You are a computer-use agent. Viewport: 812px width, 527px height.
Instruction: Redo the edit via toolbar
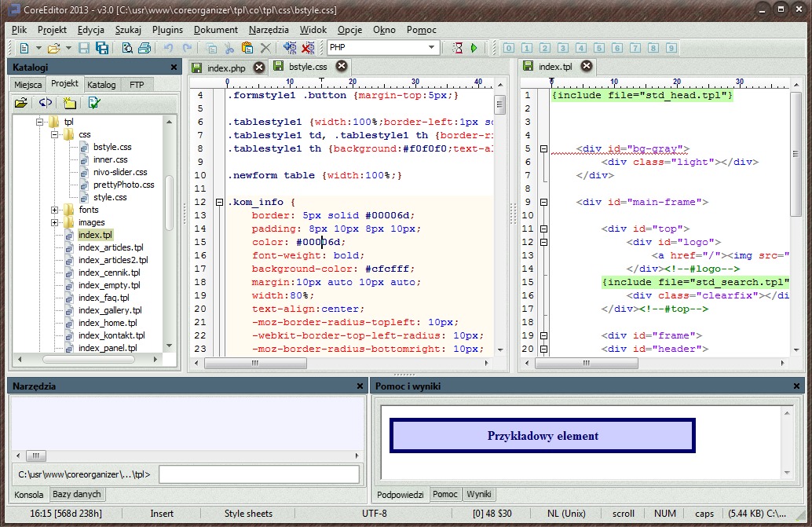tap(187, 48)
